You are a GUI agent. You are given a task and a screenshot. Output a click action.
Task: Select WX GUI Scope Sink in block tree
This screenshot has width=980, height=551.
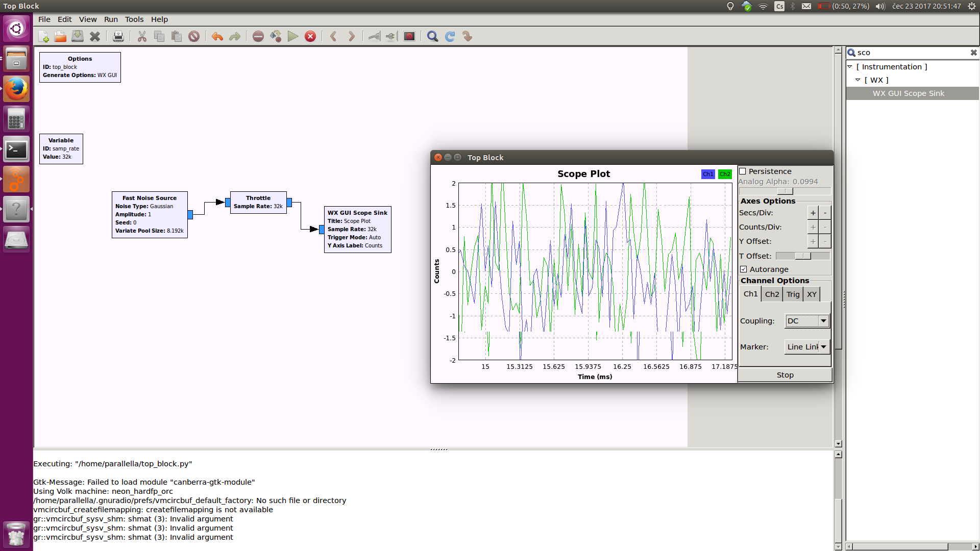[x=908, y=93]
